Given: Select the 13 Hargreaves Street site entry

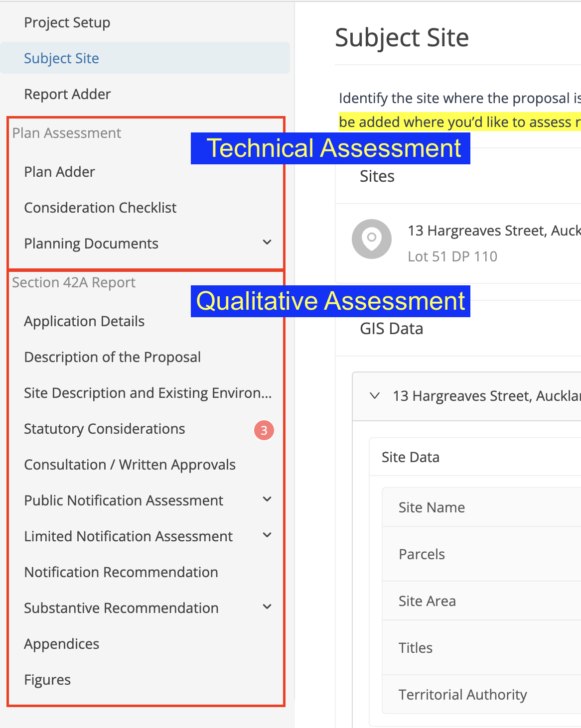Looking at the screenshot, I should pyautogui.click(x=458, y=243).
